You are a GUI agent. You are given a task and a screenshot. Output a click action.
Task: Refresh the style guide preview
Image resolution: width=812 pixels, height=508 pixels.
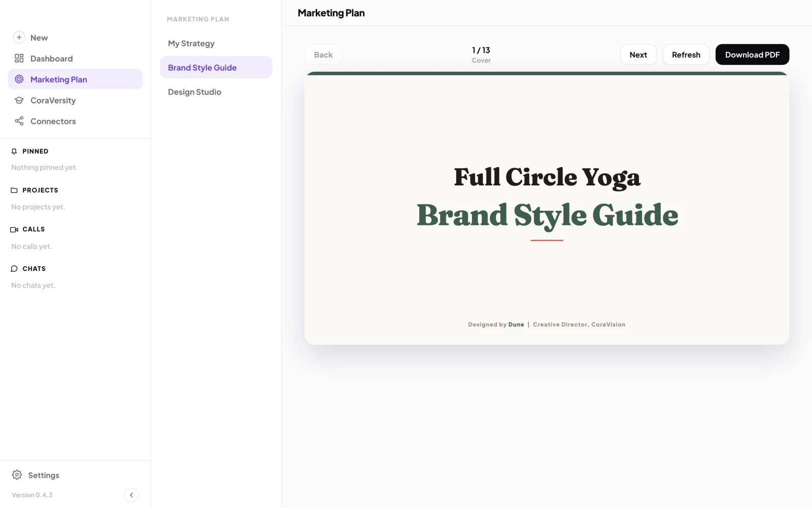(x=686, y=55)
